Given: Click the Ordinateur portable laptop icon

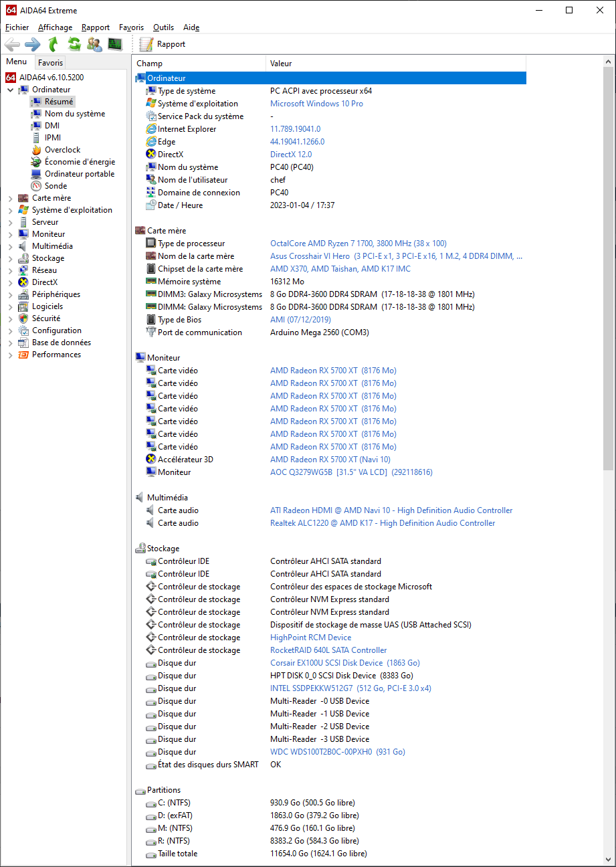Looking at the screenshot, I should pyautogui.click(x=36, y=174).
